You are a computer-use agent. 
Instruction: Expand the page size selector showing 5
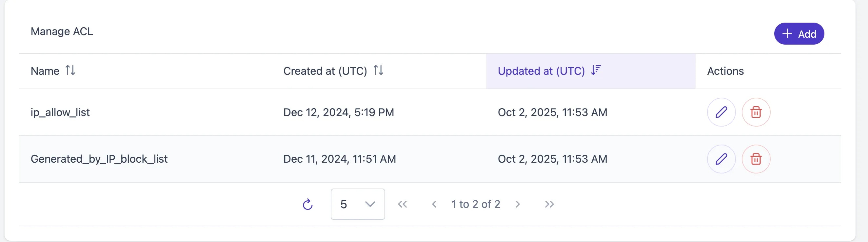pos(357,204)
